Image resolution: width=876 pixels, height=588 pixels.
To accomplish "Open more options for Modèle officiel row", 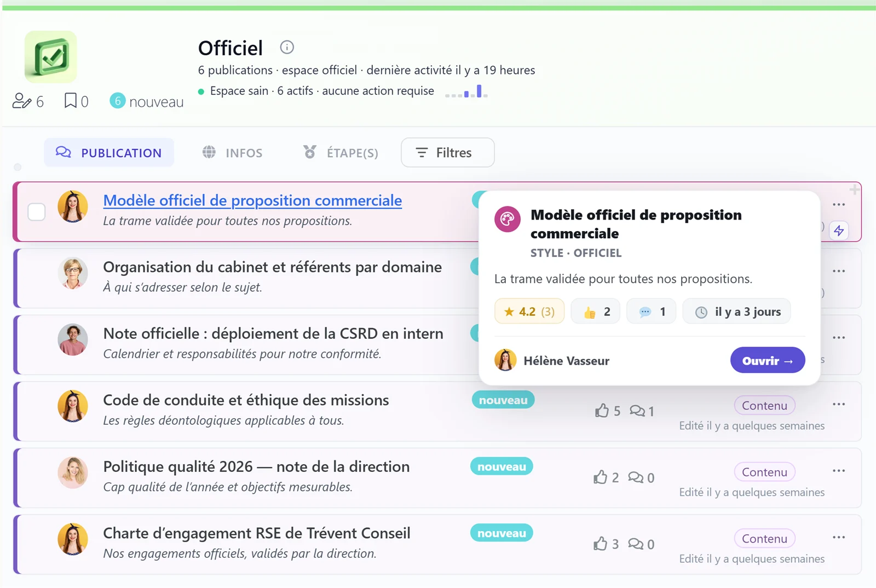I will point(839,204).
